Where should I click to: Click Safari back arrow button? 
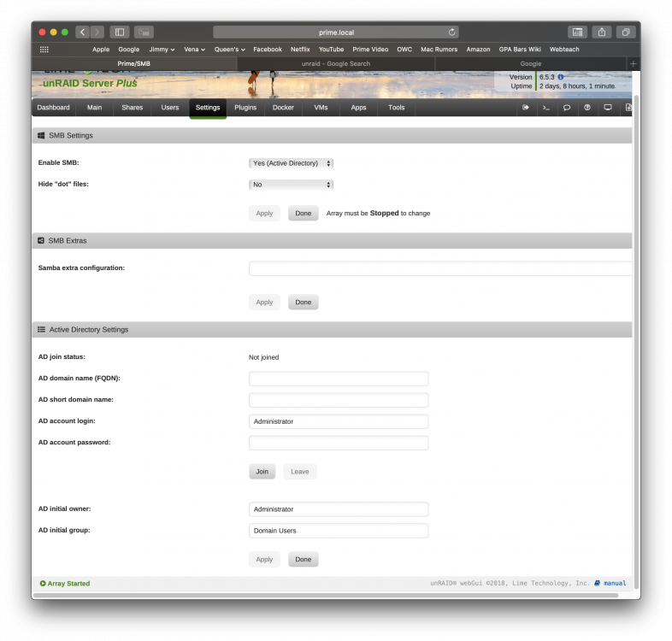point(83,32)
